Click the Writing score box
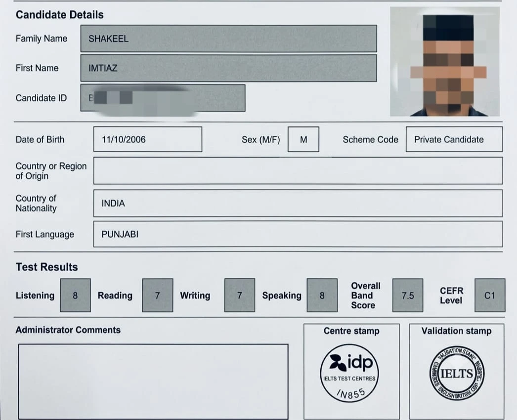This screenshot has width=517, height=420. click(x=240, y=295)
